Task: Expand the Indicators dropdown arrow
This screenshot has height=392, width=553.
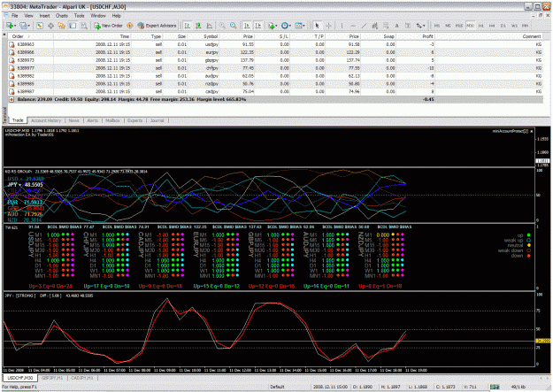Action: point(276,26)
